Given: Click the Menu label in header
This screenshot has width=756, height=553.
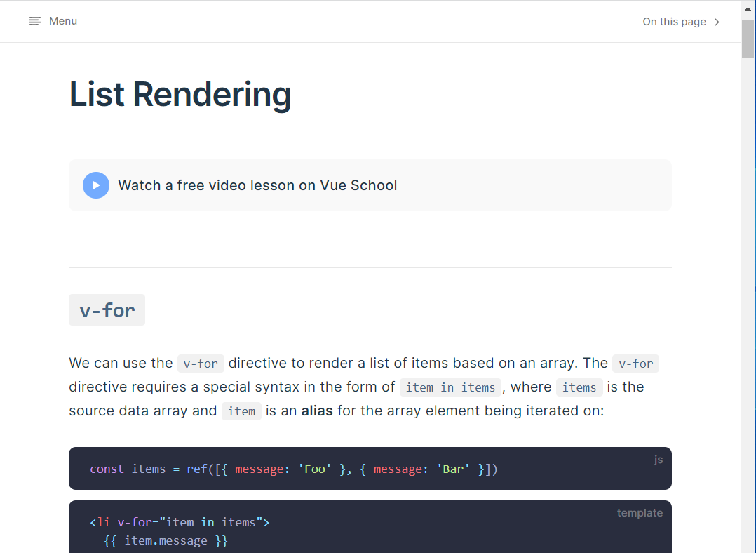Looking at the screenshot, I should tap(63, 21).
